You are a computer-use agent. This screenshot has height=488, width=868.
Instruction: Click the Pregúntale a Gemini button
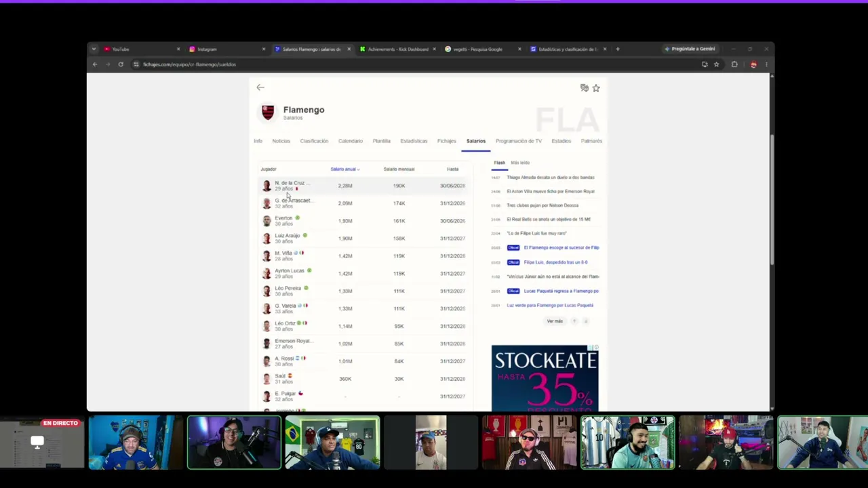click(690, 49)
